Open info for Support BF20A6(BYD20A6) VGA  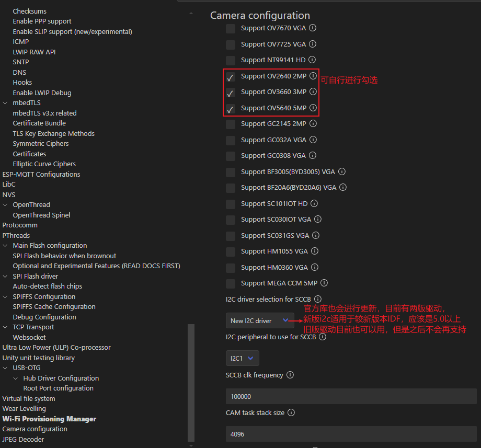(343, 187)
